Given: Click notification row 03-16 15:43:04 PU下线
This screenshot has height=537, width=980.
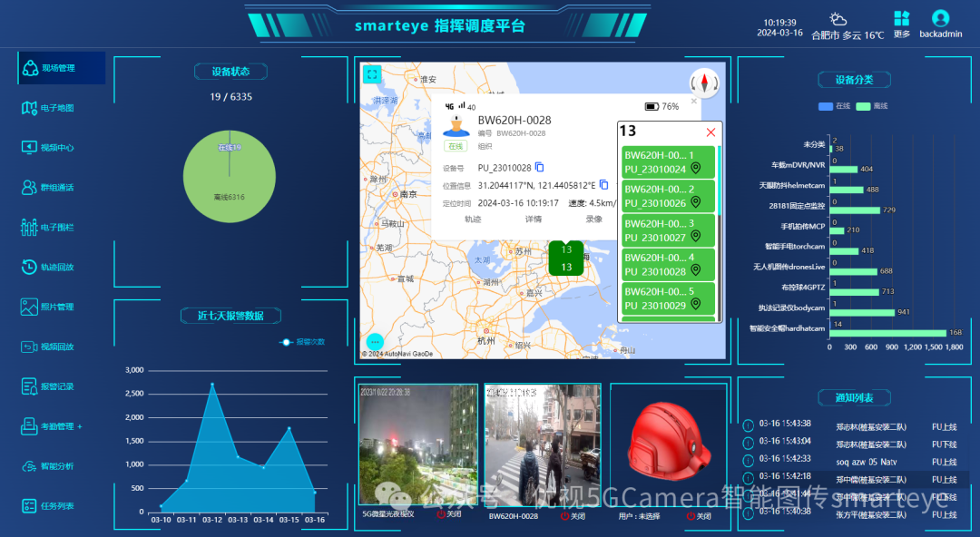Looking at the screenshot, I should tap(855, 444).
